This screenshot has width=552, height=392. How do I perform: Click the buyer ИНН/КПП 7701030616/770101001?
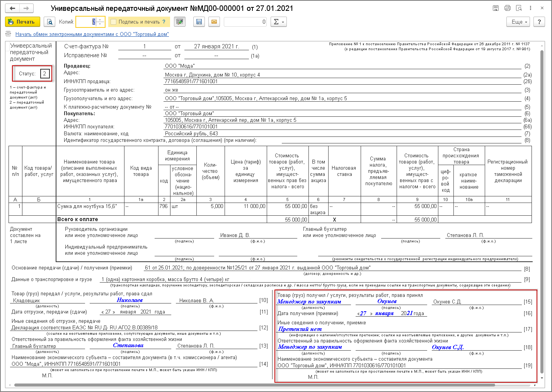(191, 127)
